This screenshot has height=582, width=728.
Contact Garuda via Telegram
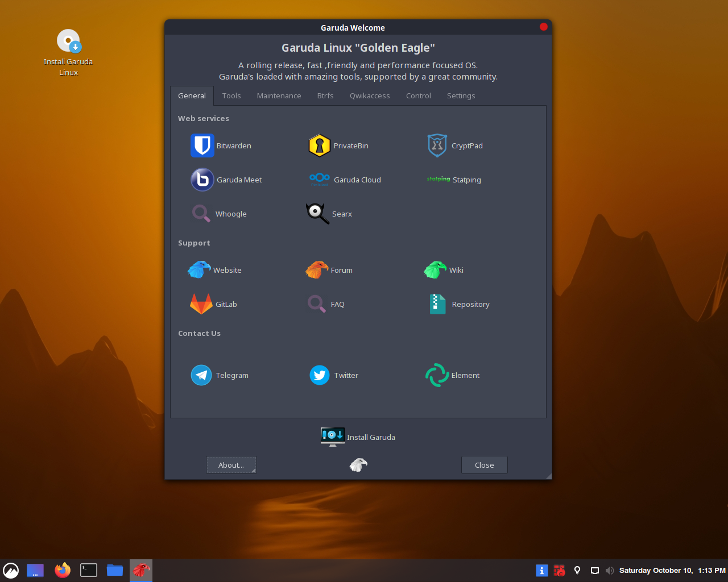pyautogui.click(x=220, y=375)
